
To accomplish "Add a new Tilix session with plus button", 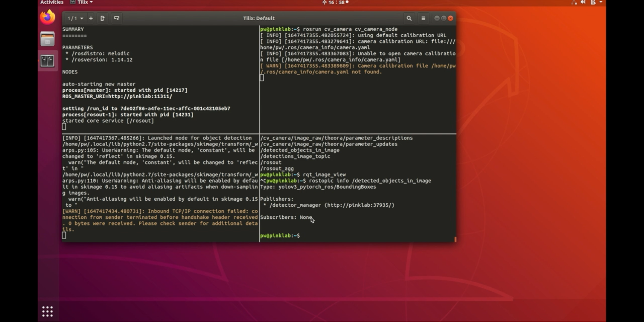I will click(91, 18).
